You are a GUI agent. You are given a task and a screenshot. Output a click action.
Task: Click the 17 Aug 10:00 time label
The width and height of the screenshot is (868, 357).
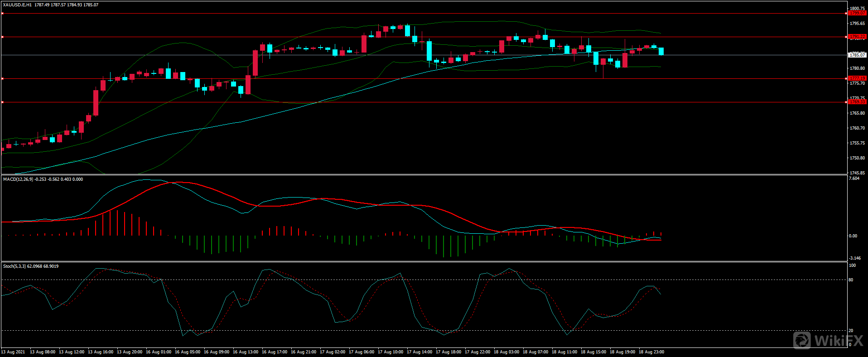click(x=391, y=352)
